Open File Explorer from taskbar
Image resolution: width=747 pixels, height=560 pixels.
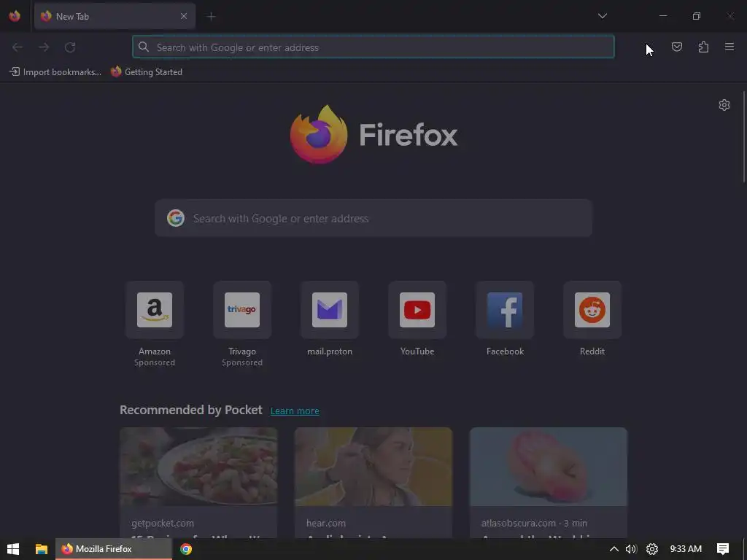tap(42, 549)
